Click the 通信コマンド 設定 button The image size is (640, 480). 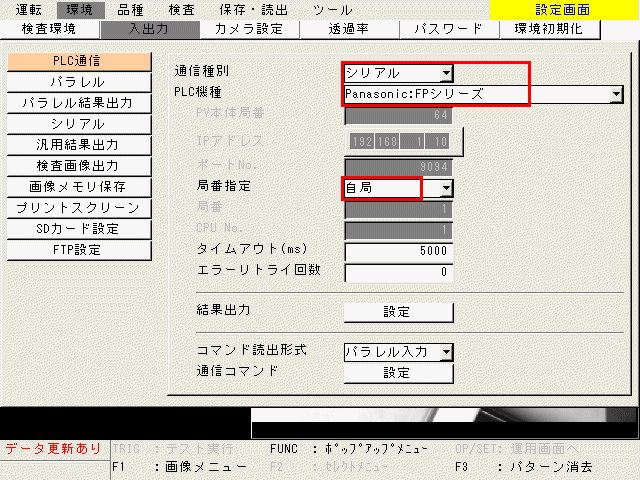tap(397, 373)
